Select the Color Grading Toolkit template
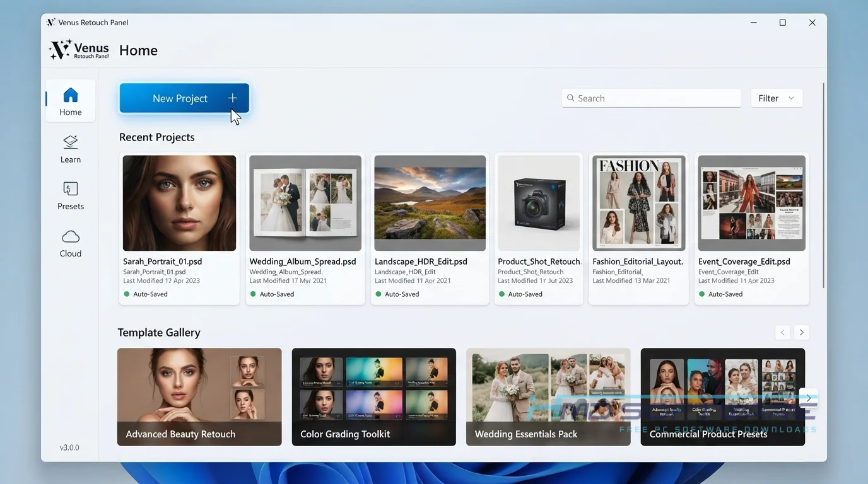Image resolution: width=868 pixels, height=484 pixels. coord(373,397)
